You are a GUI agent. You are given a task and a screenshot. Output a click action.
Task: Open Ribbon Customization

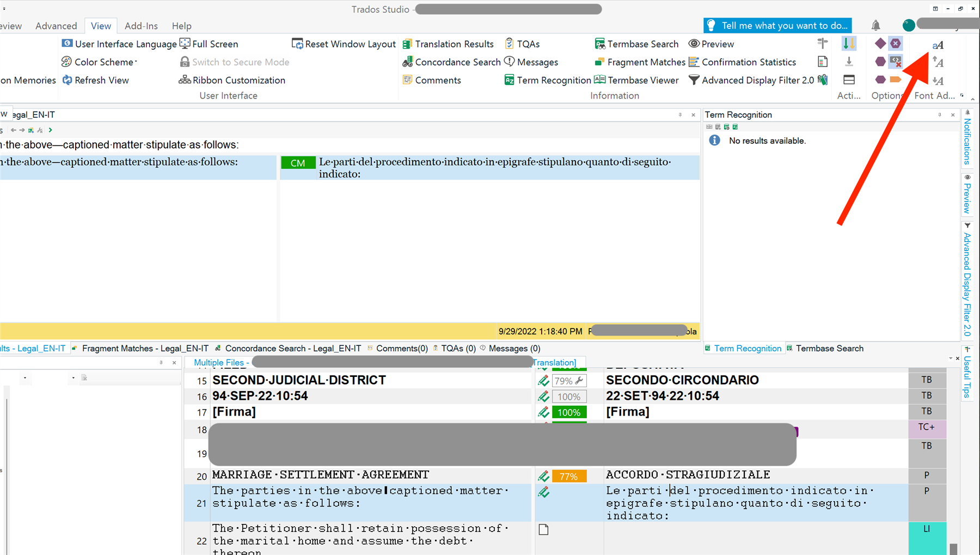(232, 80)
